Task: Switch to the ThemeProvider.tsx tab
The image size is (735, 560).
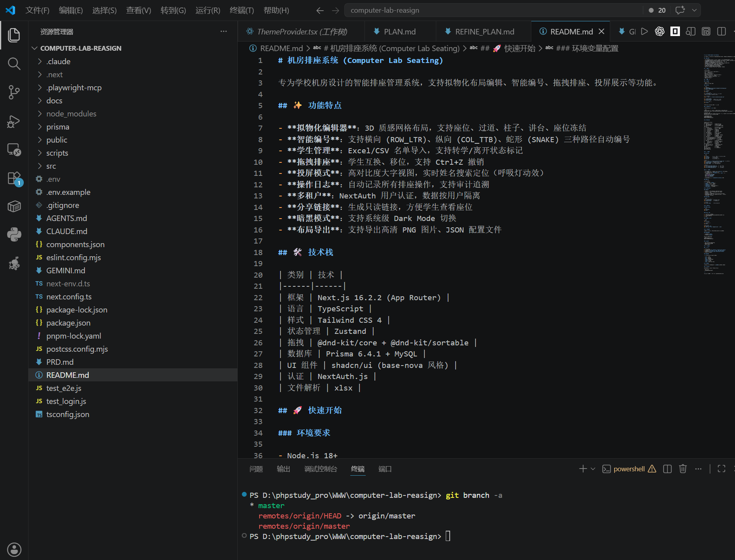Action: tap(302, 31)
